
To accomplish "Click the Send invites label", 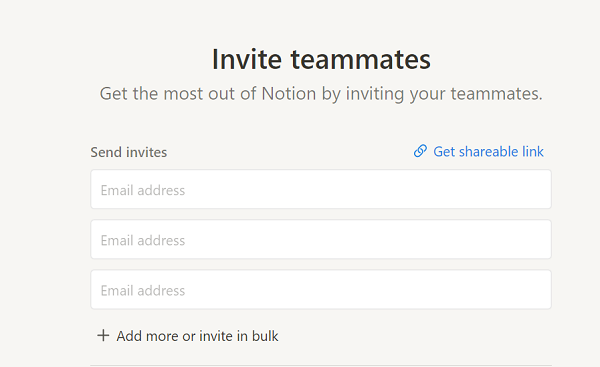I will (x=129, y=152).
